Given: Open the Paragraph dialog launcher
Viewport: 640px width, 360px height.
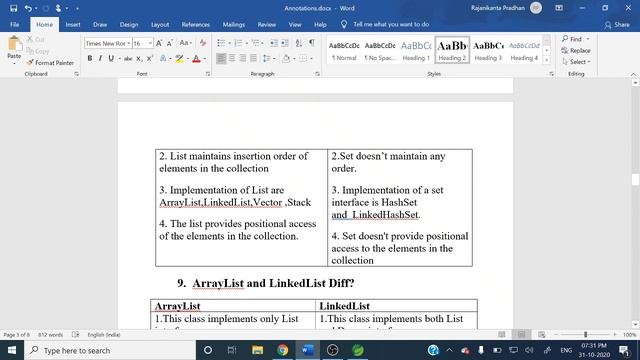Looking at the screenshot, I should tap(318, 74).
